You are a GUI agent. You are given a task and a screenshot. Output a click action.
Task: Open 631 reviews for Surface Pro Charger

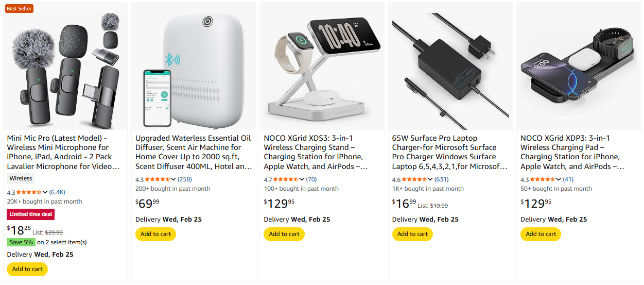[x=442, y=179]
